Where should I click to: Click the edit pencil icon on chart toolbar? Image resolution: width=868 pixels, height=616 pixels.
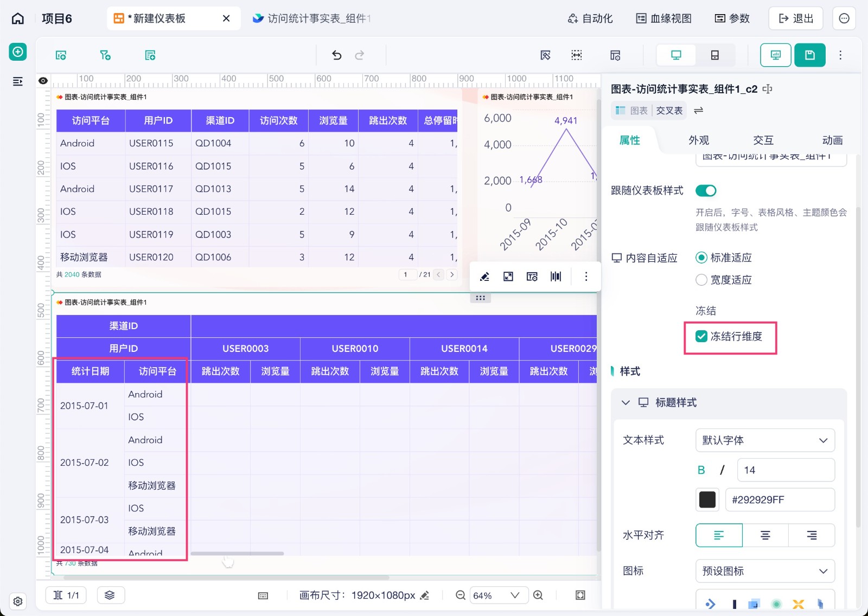(x=484, y=277)
